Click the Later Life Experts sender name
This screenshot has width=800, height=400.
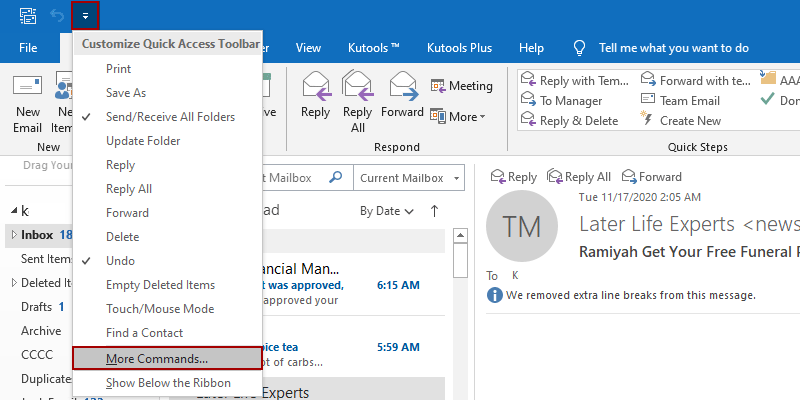pyautogui.click(x=689, y=224)
